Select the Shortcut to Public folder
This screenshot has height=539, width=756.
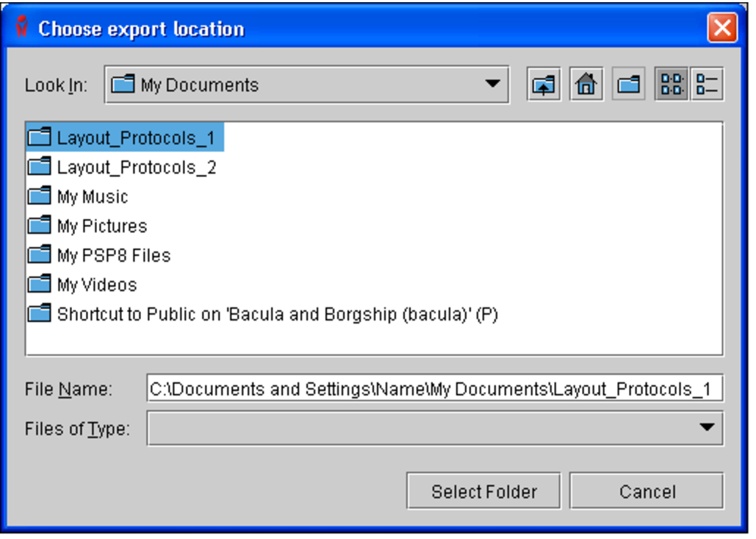[277, 315]
